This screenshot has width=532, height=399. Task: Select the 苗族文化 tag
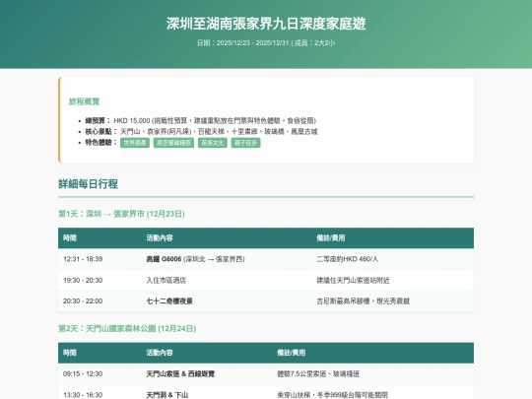pyautogui.click(x=213, y=143)
